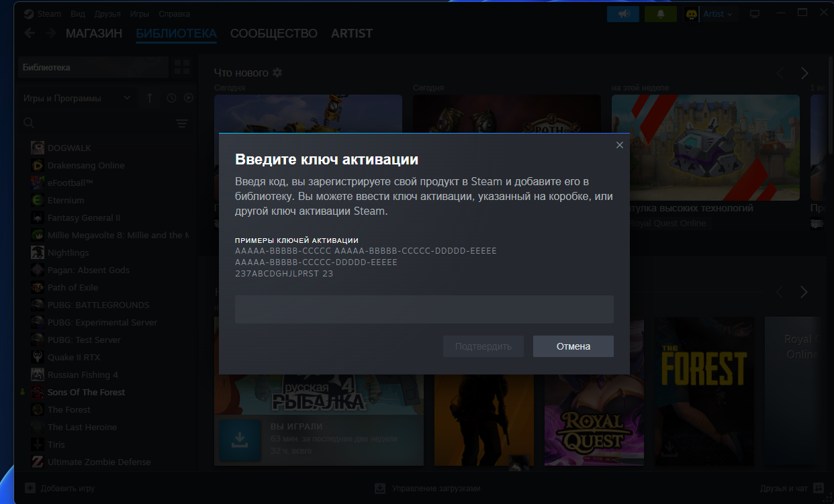Click the recent activity clock icon

tap(171, 98)
